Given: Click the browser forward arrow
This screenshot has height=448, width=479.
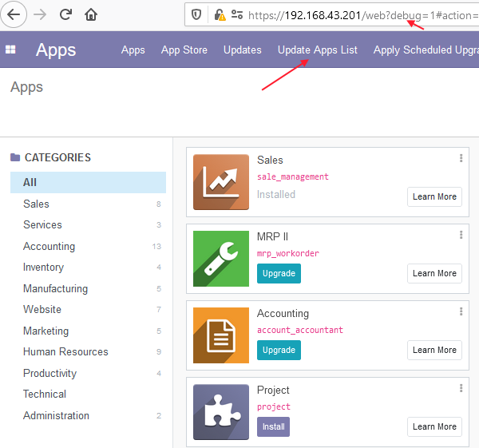Looking at the screenshot, I should (x=40, y=14).
